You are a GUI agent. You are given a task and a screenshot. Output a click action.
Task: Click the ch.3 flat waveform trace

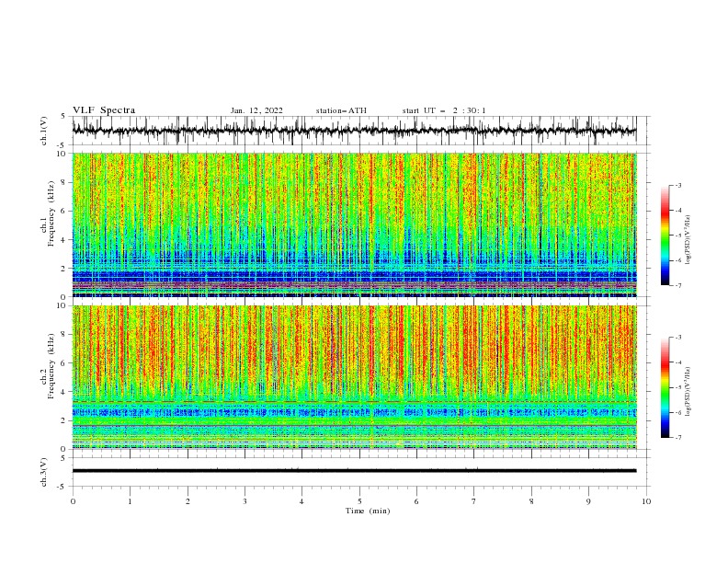click(x=354, y=471)
